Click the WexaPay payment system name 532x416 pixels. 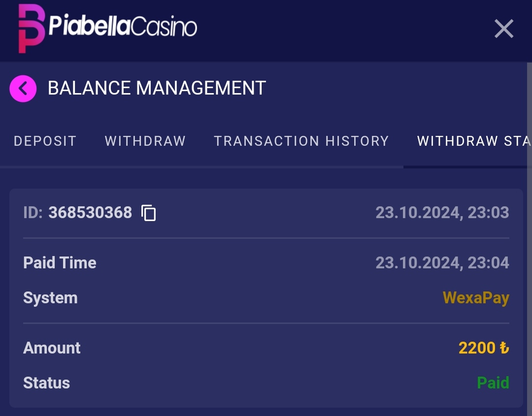(x=476, y=298)
